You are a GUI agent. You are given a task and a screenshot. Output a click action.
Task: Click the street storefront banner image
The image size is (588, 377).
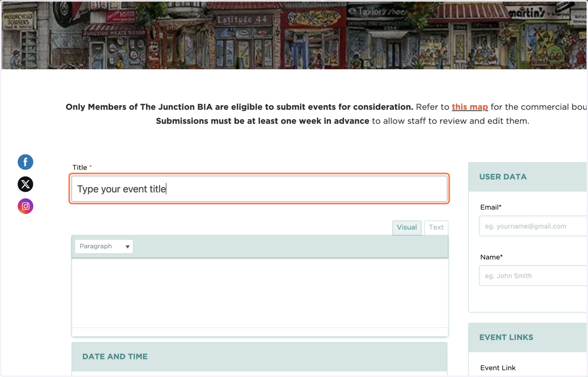click(x=294, y=35)
